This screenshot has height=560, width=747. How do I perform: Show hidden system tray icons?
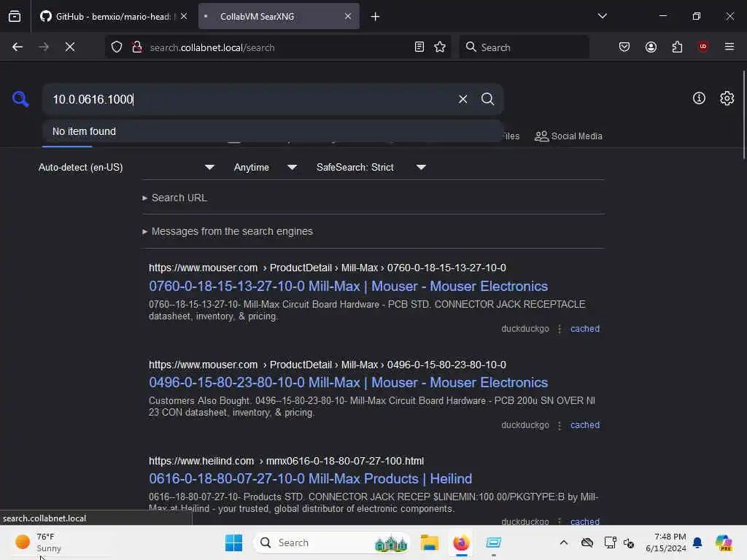(564, 542)
